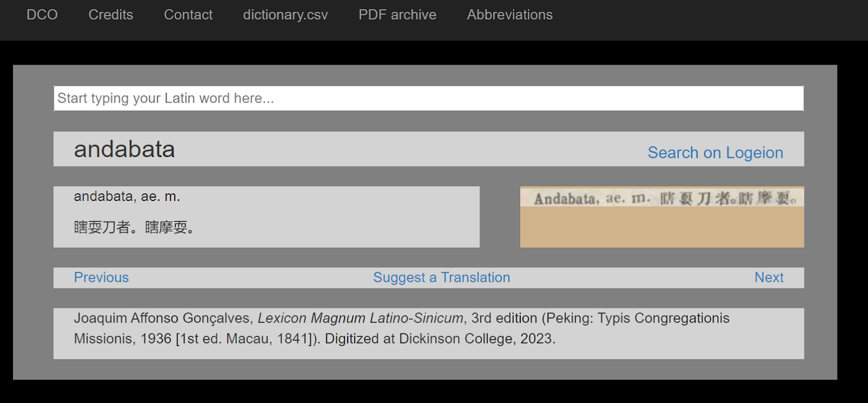Viewport: 868px width, 403px height.
Task: Click the Latin word search input field
Action: pos(428,98)
